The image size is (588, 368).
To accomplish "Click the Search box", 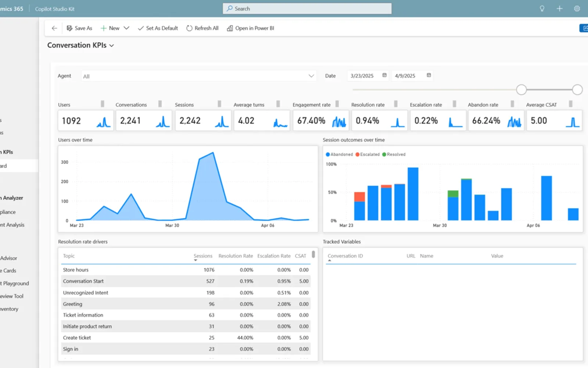I will (x=307, y=8).
